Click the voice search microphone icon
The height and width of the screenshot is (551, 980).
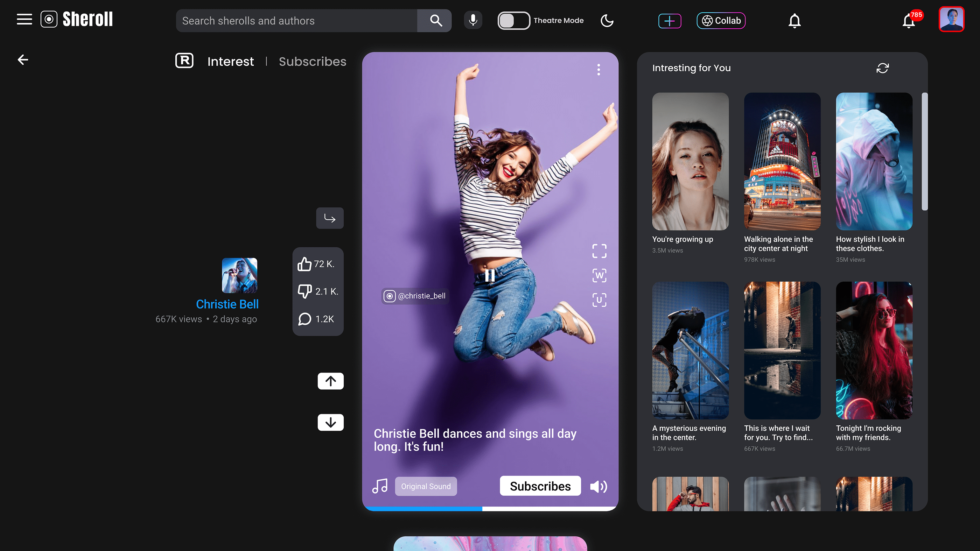click(473, 20)
